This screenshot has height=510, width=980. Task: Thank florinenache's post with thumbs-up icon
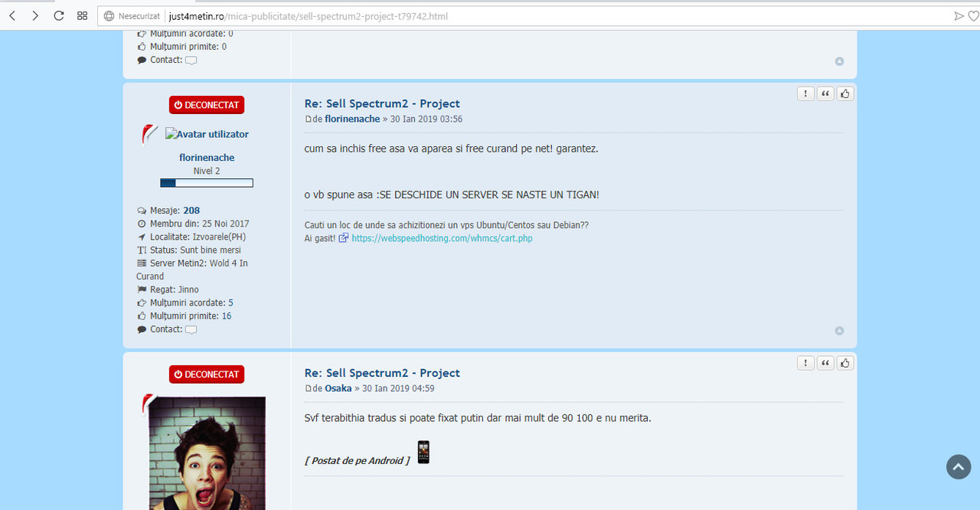coord(845,93)
